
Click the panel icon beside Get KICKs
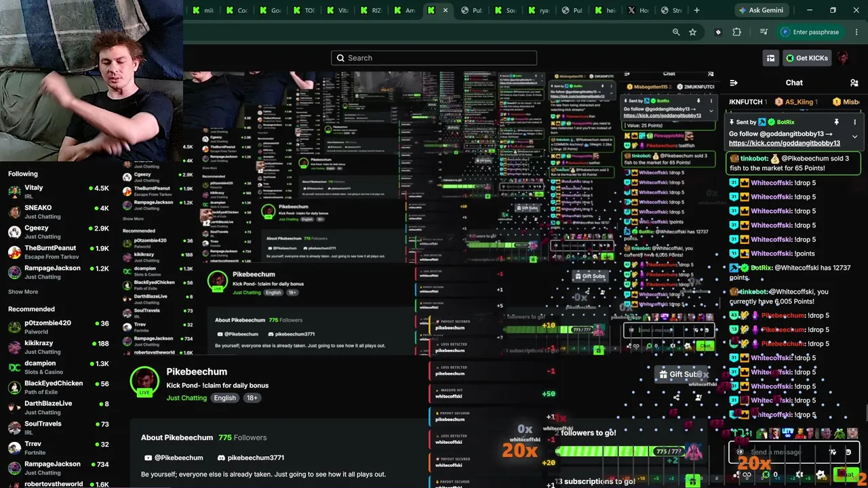point(770,58)
